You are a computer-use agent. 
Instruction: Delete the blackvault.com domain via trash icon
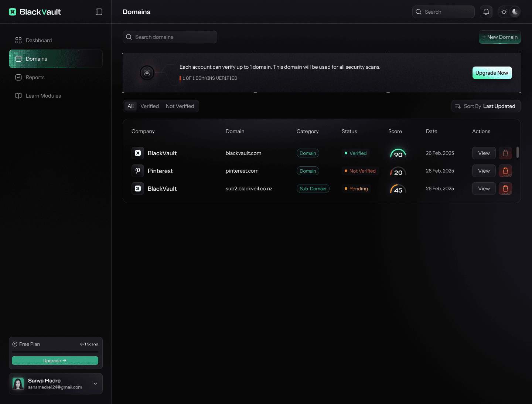[505, 153]
